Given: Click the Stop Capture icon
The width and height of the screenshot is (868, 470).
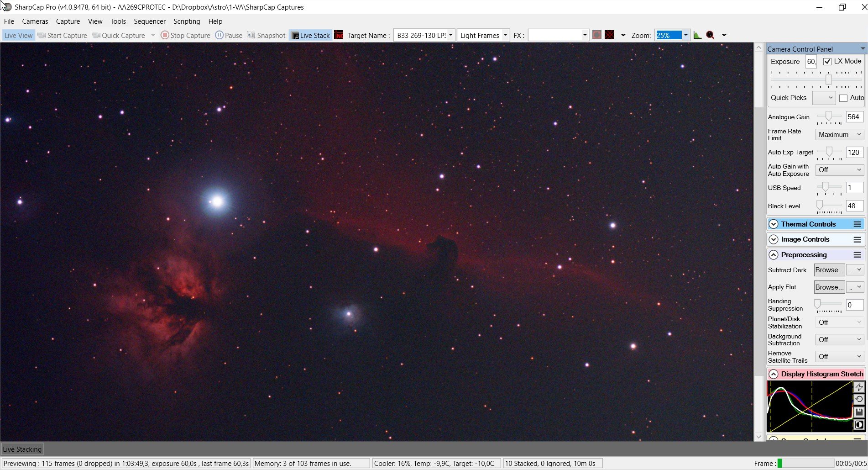Looking at the screenshot, I should tap(165, 35).
